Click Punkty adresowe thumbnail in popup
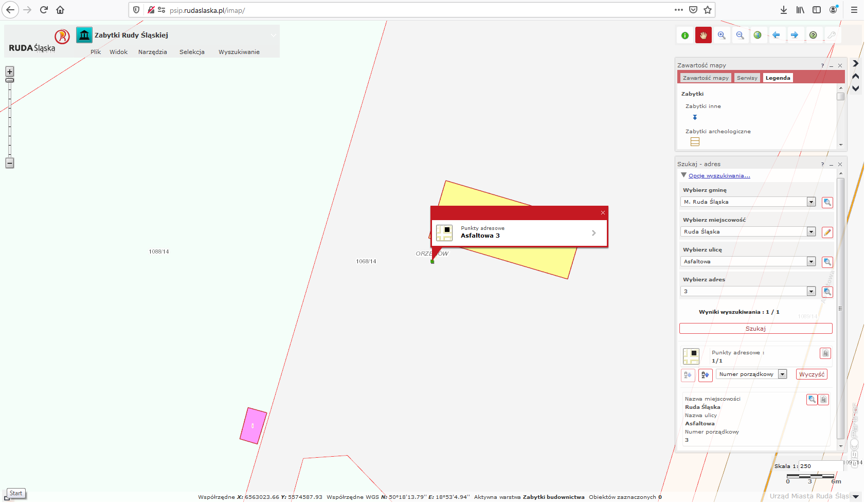This screenshot has width=865, height=504. click(444, 233)
